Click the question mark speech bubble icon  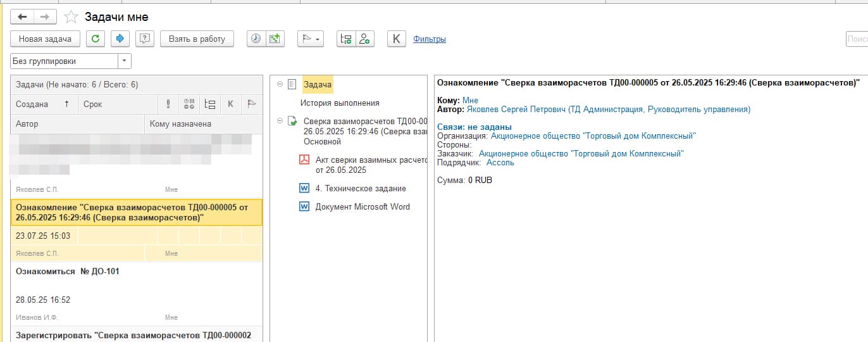[145, 39]
